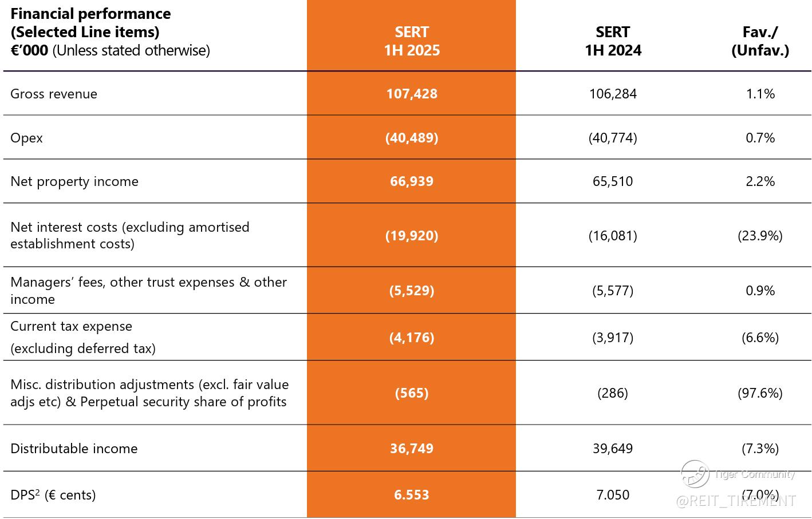This screenshot has height=519, width=812.
Task: Click the Managers' fees row label
Action: [148, 291]
